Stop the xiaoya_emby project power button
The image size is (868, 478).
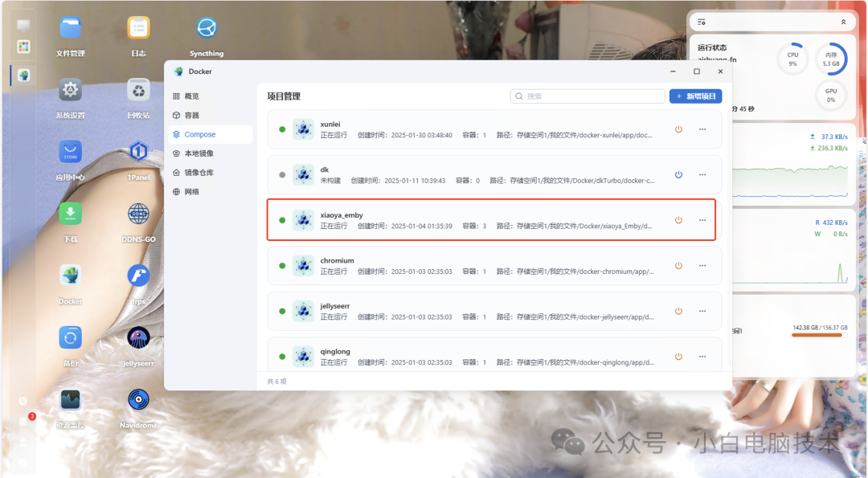point(678,220)
